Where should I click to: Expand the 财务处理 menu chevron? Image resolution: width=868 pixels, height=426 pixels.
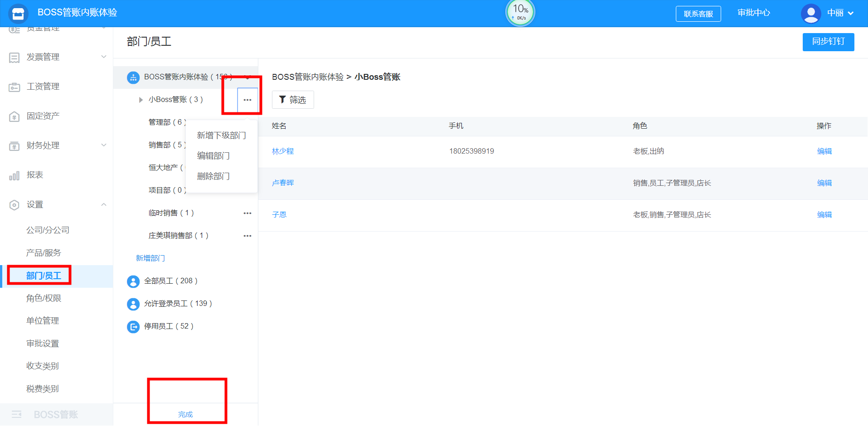(x=104, y=145)
